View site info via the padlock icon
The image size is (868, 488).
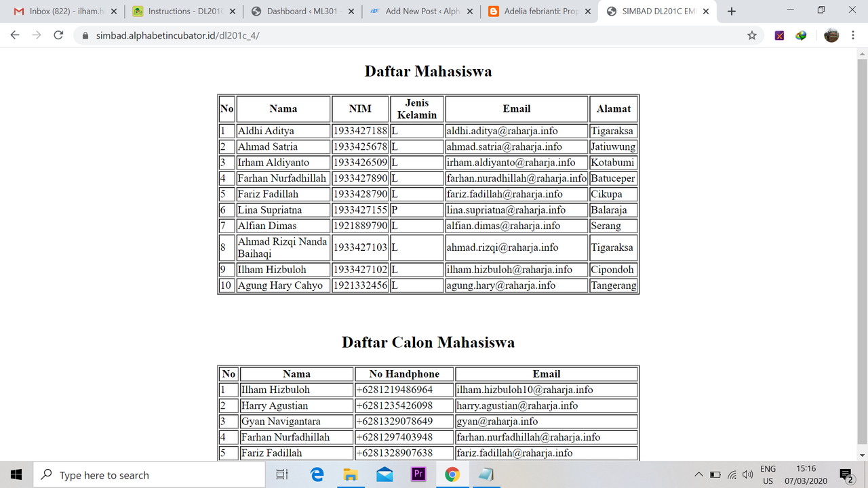85,35
